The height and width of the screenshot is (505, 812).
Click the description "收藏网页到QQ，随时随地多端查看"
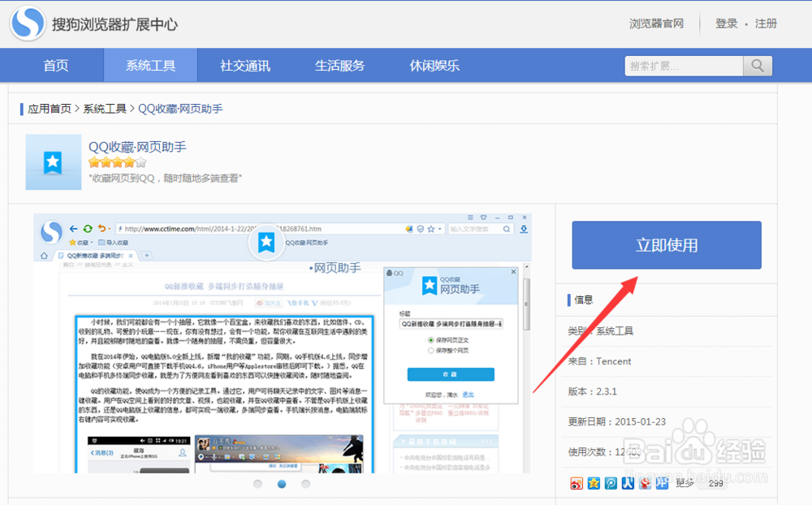tap(165, 178)
